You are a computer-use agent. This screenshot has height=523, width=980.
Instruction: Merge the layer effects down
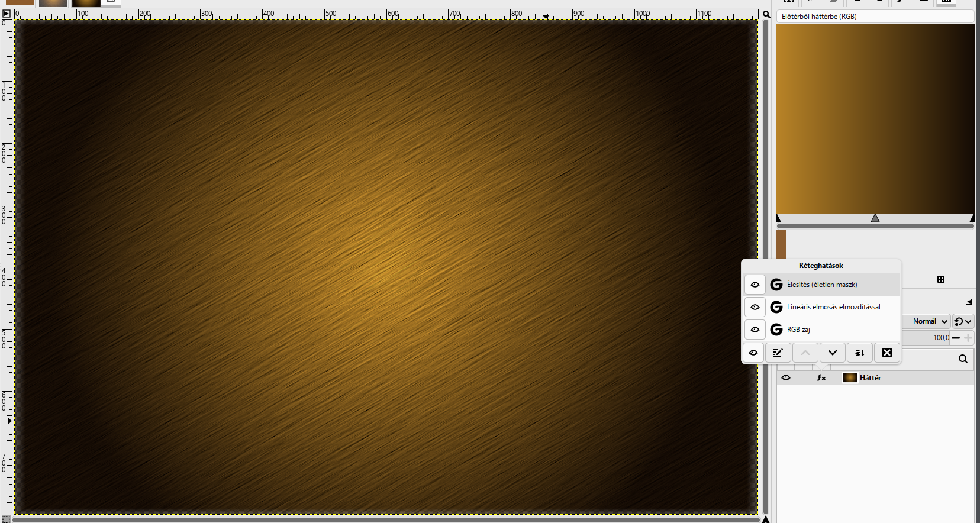860,353
